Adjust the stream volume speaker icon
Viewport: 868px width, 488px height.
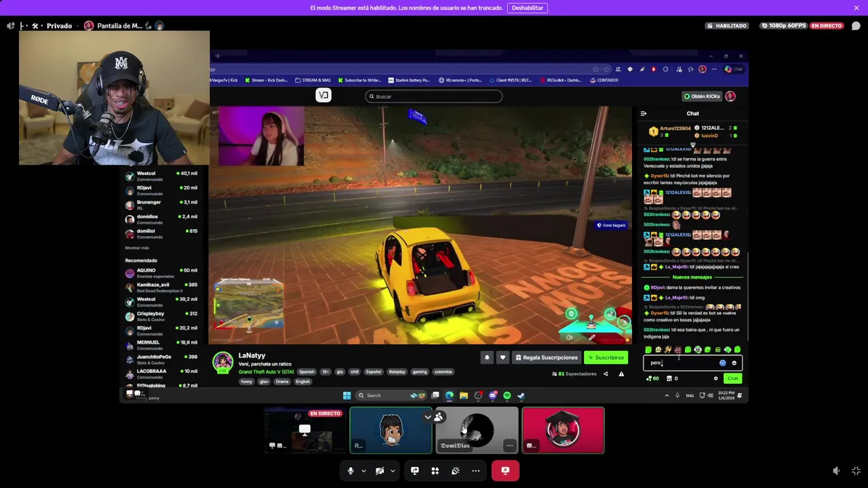coord(836,470)
